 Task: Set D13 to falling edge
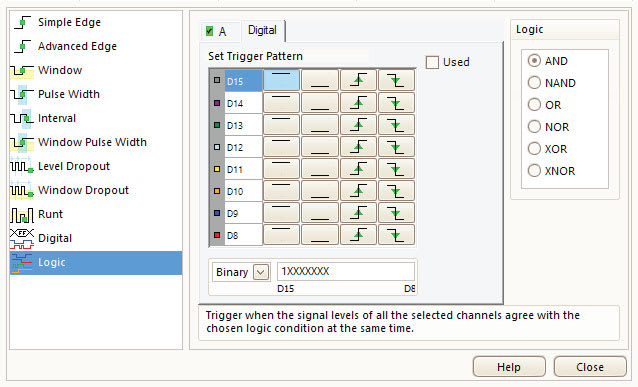[396, 125]
